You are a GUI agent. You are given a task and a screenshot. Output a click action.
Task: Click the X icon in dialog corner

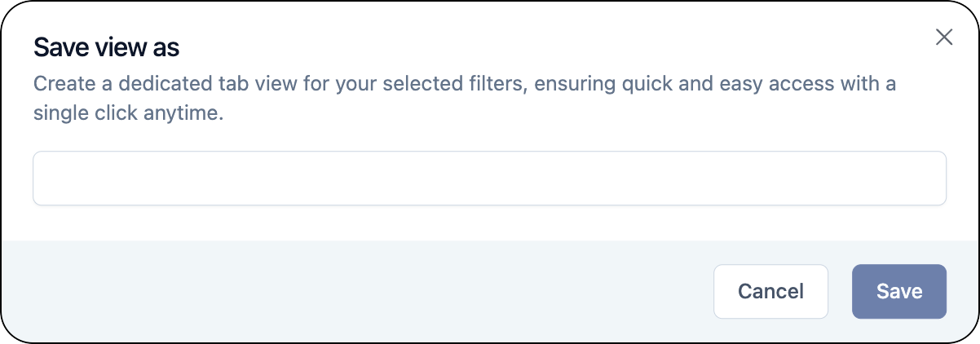pyautogui.click(x=944, y=37)
